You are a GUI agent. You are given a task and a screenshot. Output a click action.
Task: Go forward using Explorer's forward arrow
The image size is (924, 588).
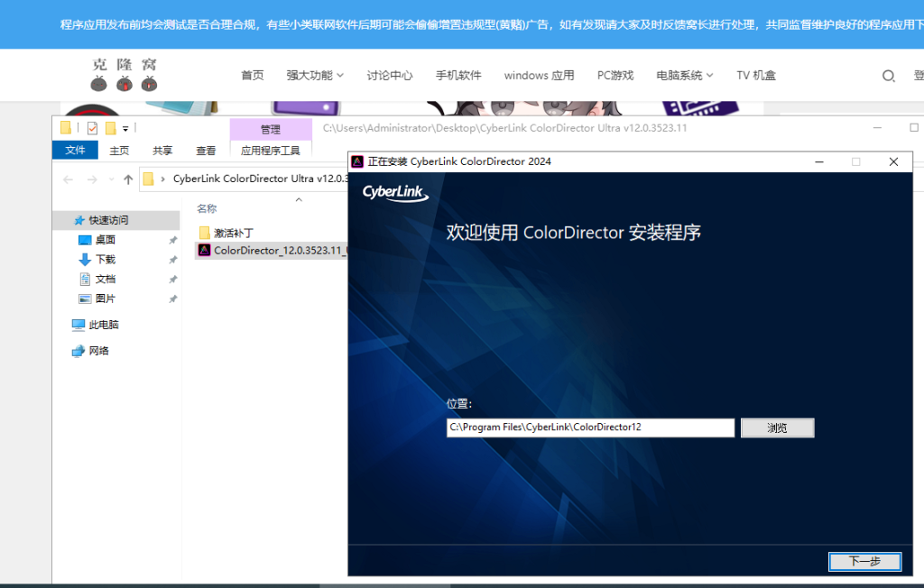click(x=92, y=179)
